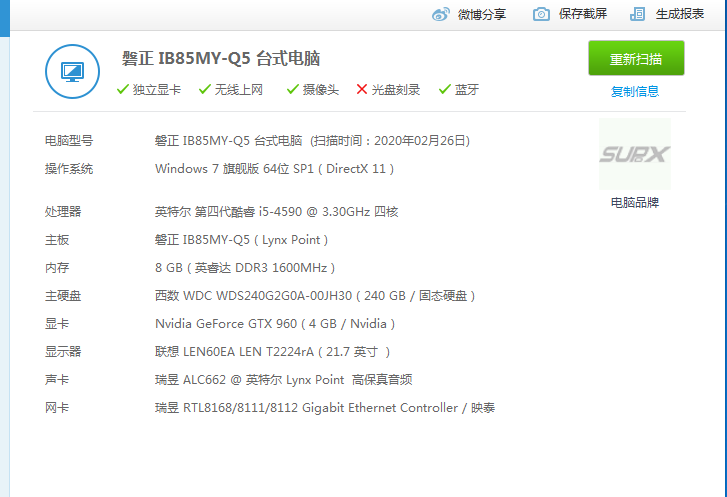Click motherboard value IB85MY-Q5 ( Lynx Point )
Screen dimensions: 727x497
(x=242, y=240)
